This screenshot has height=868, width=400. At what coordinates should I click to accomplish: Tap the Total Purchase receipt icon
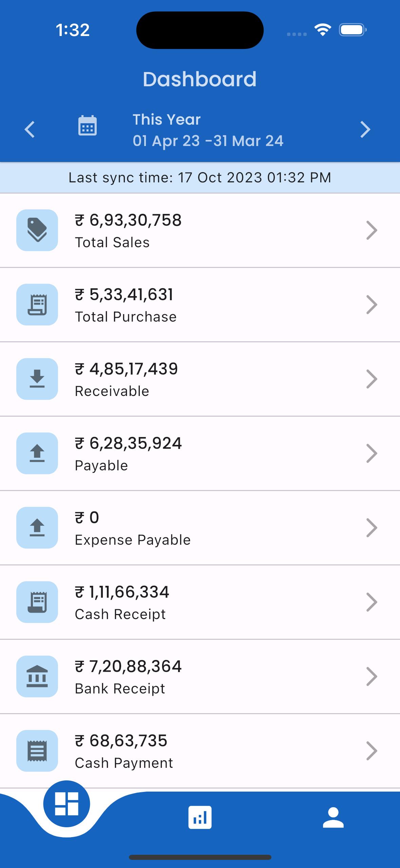tap(37, 305)
